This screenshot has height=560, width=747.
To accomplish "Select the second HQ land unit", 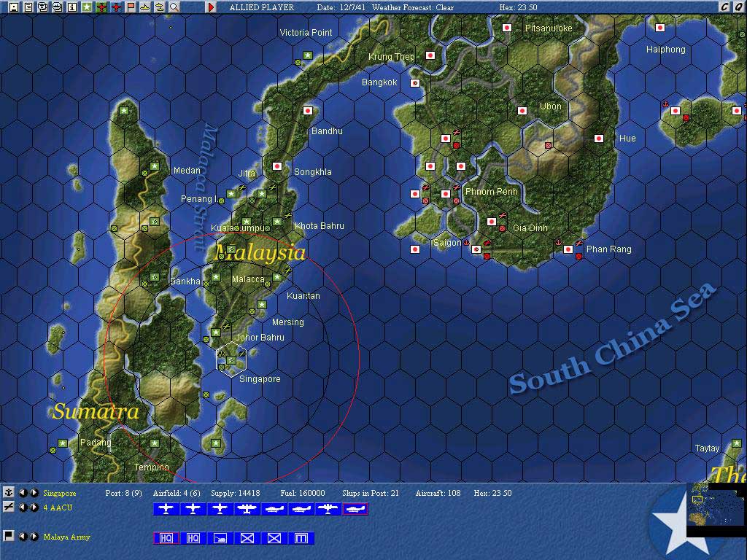I will (x=193, y=538).
